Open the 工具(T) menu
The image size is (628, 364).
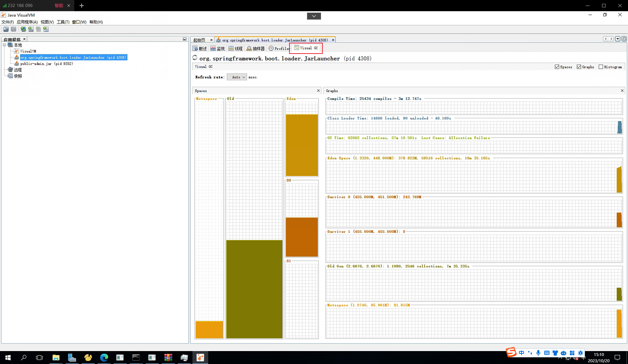pos(63,22)
